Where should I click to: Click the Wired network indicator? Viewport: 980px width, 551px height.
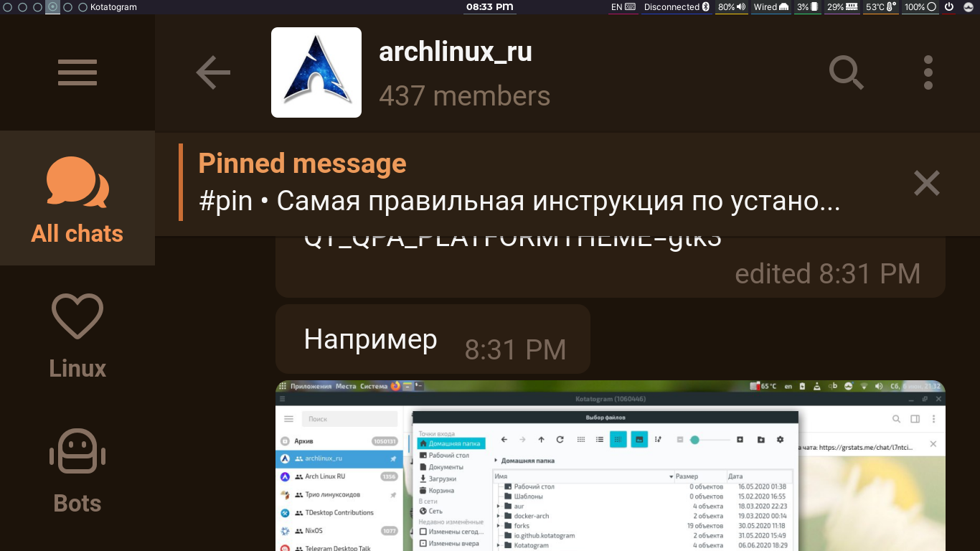coord(771,7)
